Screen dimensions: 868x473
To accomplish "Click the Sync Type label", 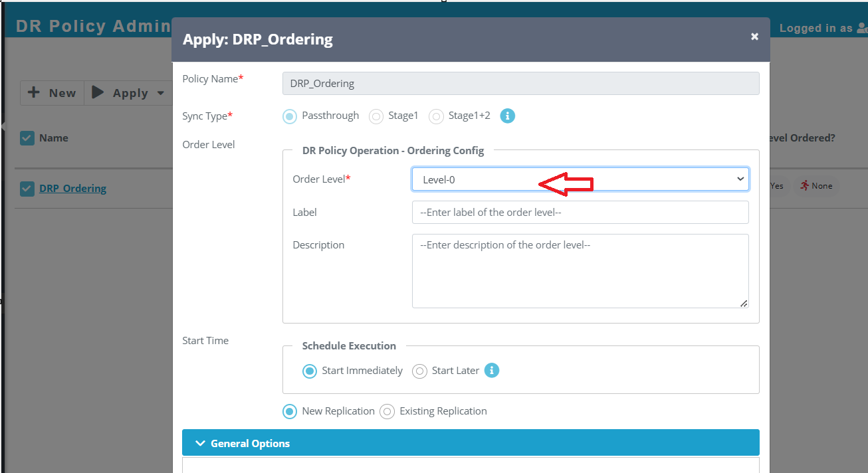I will (x=207, y=116).
